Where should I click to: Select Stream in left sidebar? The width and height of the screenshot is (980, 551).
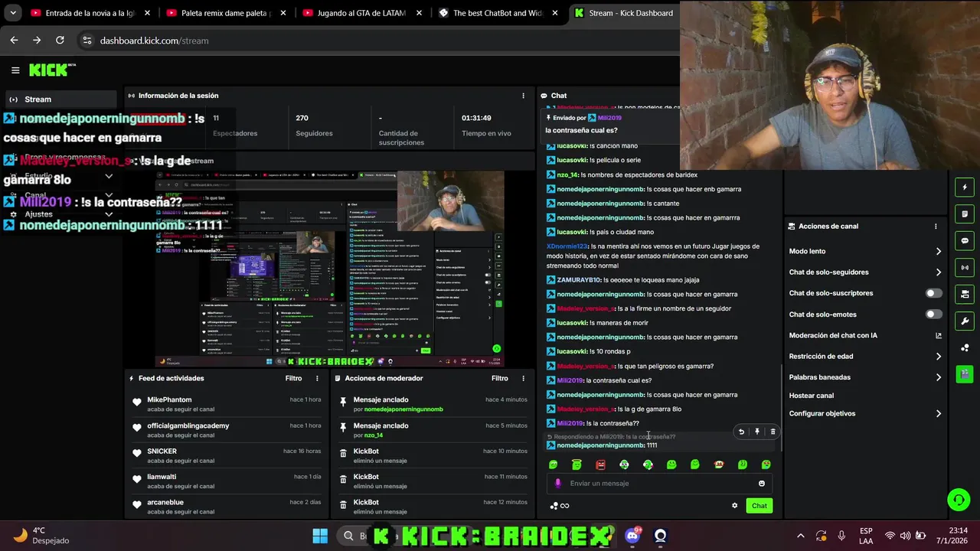(x=61, y=99)
